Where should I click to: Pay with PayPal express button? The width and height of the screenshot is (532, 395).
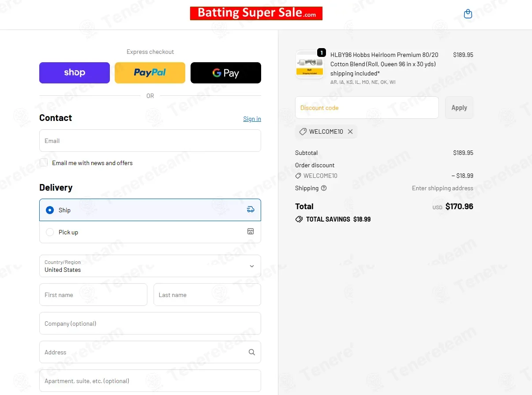point(150,73)
